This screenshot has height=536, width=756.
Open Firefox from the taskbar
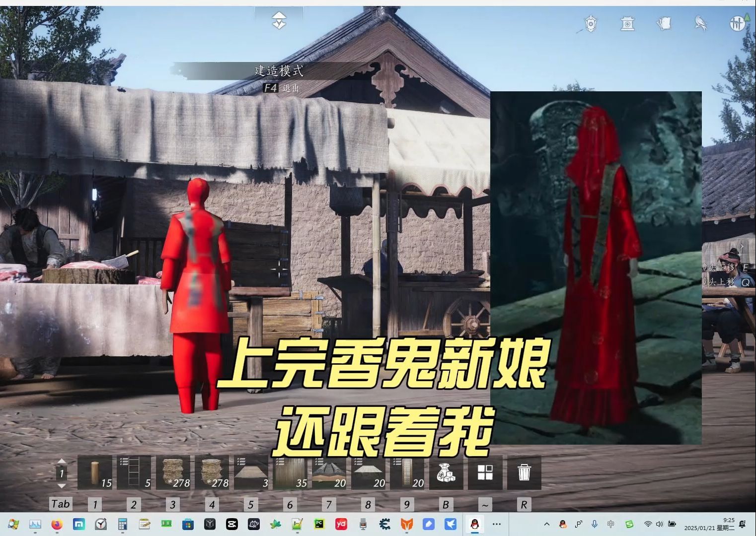(57, 524)
